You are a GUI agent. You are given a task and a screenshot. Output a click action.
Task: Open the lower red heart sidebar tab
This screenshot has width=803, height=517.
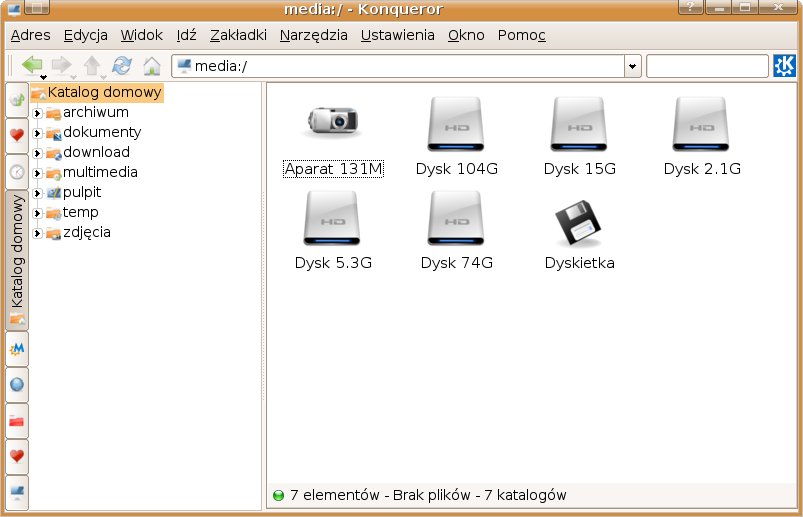pos(17,457)
